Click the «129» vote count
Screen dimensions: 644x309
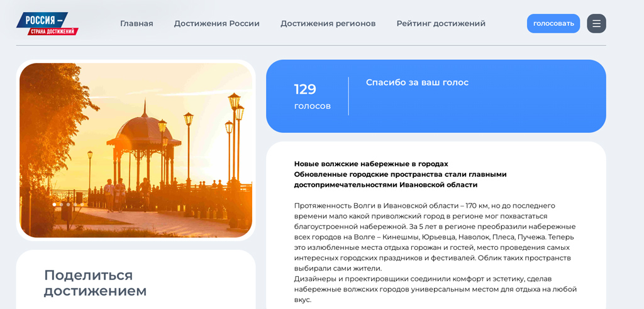click(305, 89)
